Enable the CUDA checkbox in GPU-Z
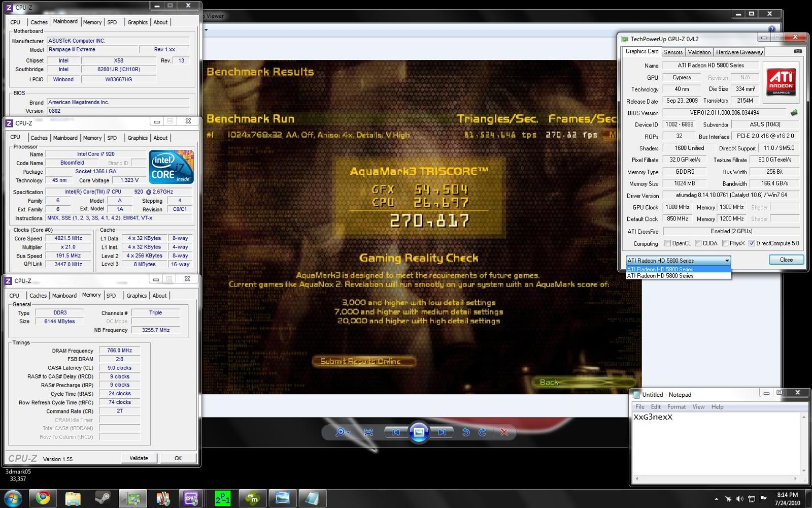 [x=698, y=243]
